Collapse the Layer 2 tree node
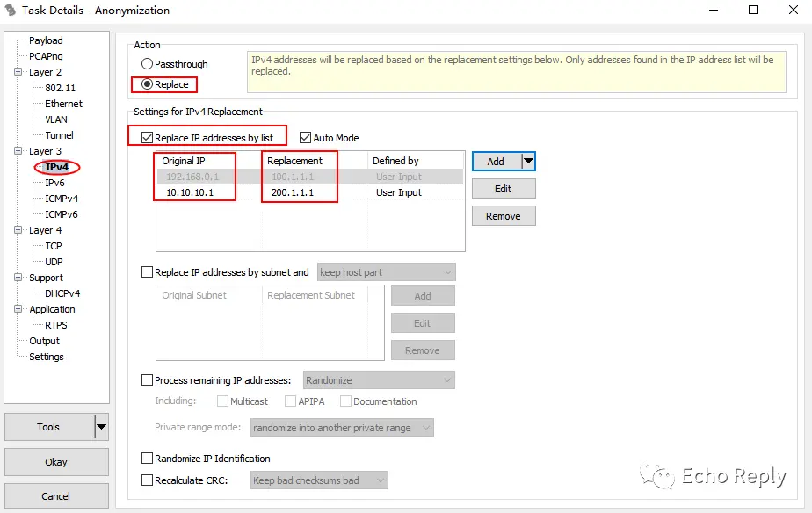812x513 pixels. (18, 72)
